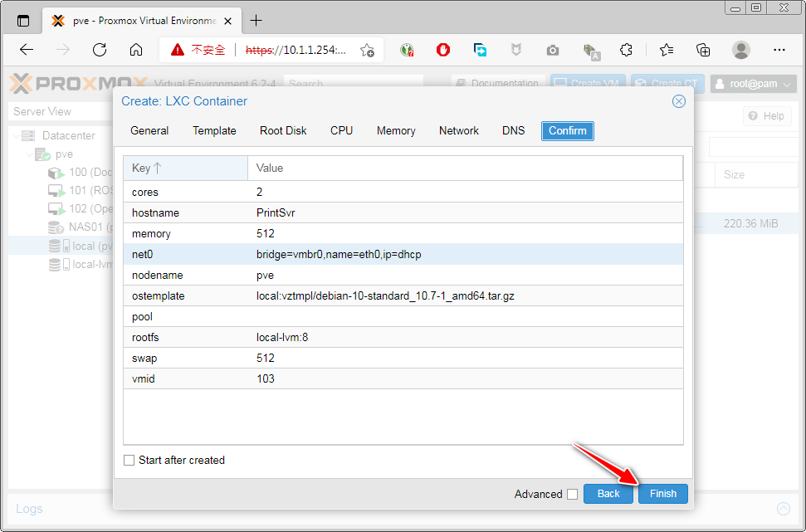The width and height of the screenshot is (806, 532).
Task: Click the red adblock shield extension icon
Action: coord(443,50)
